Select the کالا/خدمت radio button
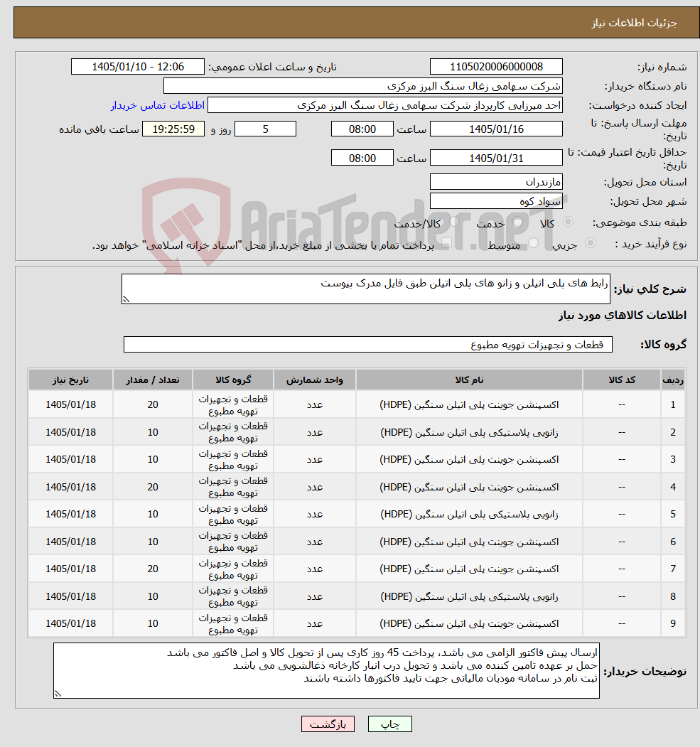700x747 pixels. pyautogui.click(x=455, y=221)
